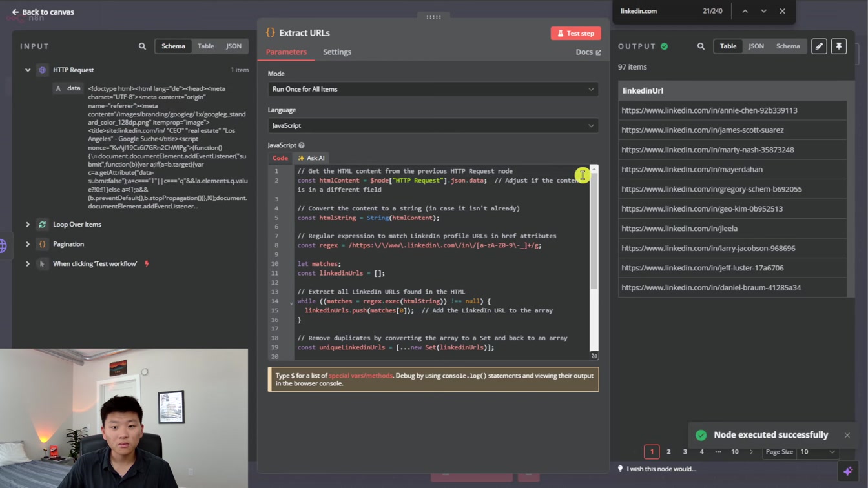Search the OUTPUT panel
868x488 pixels.
701,46
